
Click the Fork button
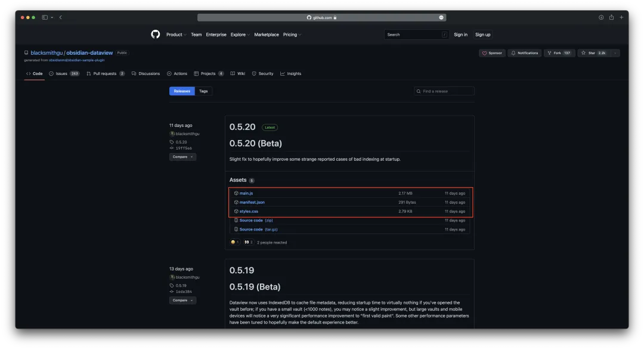coord(559,53)
